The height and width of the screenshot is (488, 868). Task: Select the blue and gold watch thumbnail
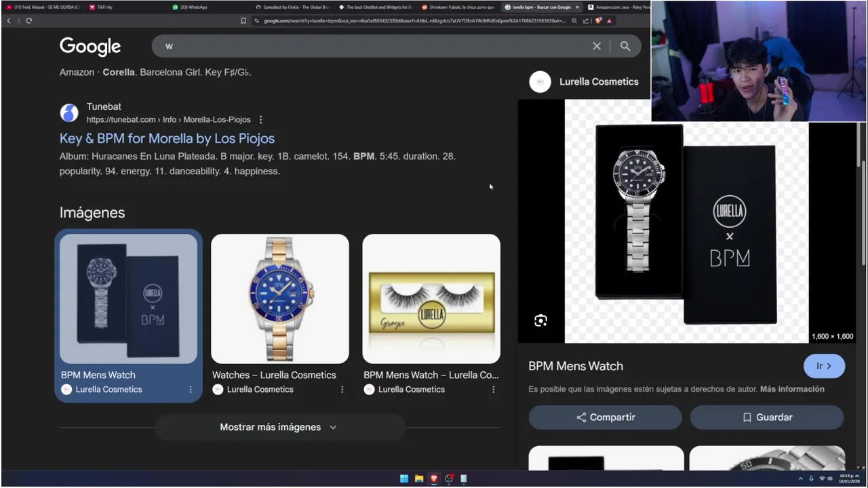pos(280,299)
